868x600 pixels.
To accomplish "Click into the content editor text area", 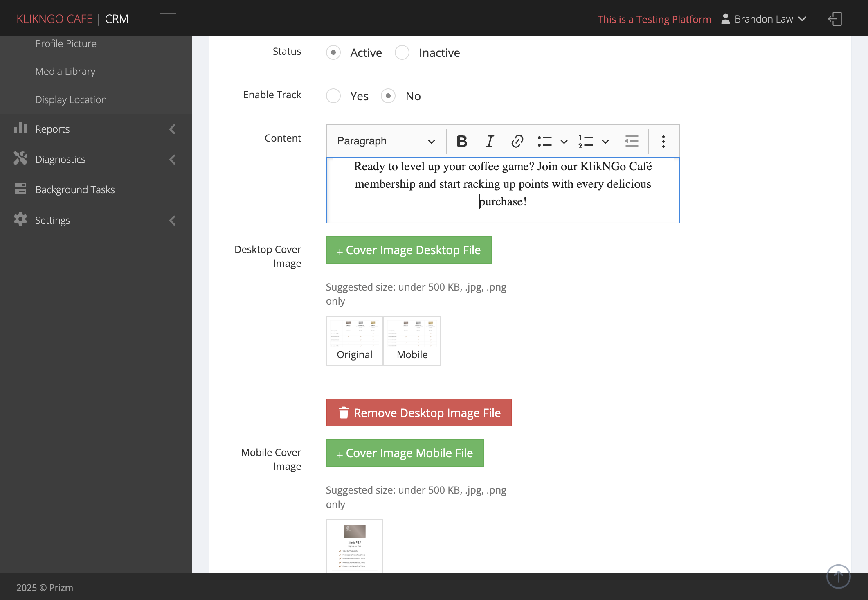I will point(503,190).
